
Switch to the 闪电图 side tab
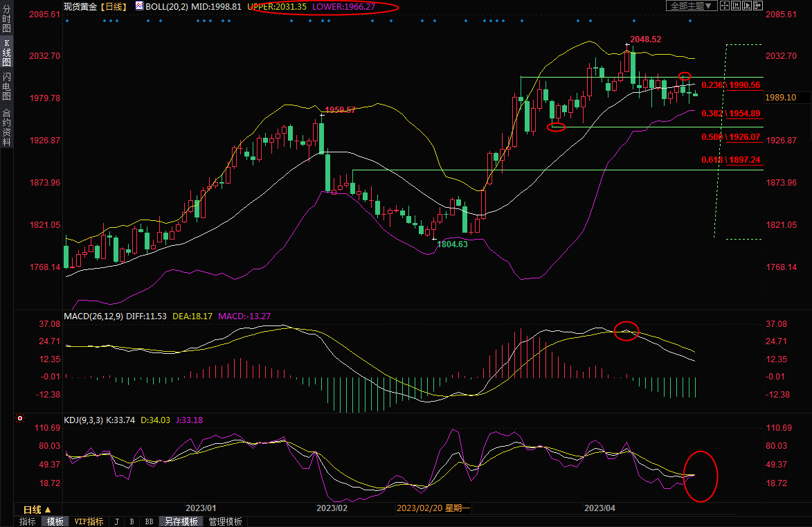pyautogui.click(x=6, y=86)
